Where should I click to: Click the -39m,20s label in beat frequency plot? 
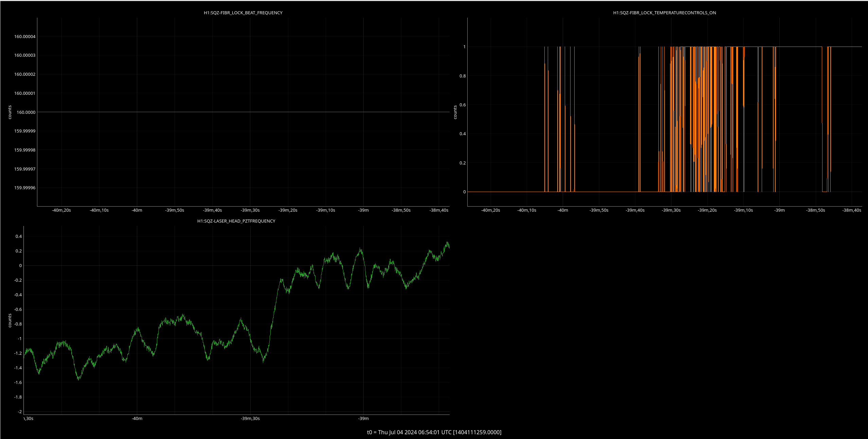click(288, 210)
